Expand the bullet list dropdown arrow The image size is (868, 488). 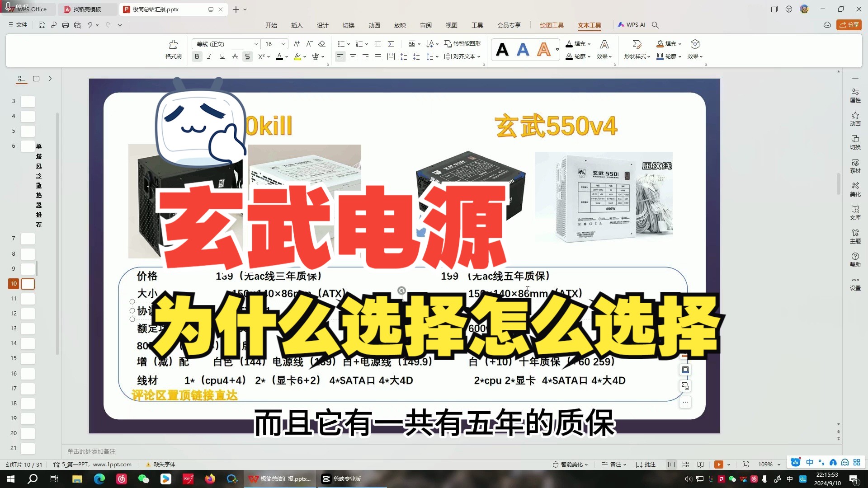pos(349,44)
